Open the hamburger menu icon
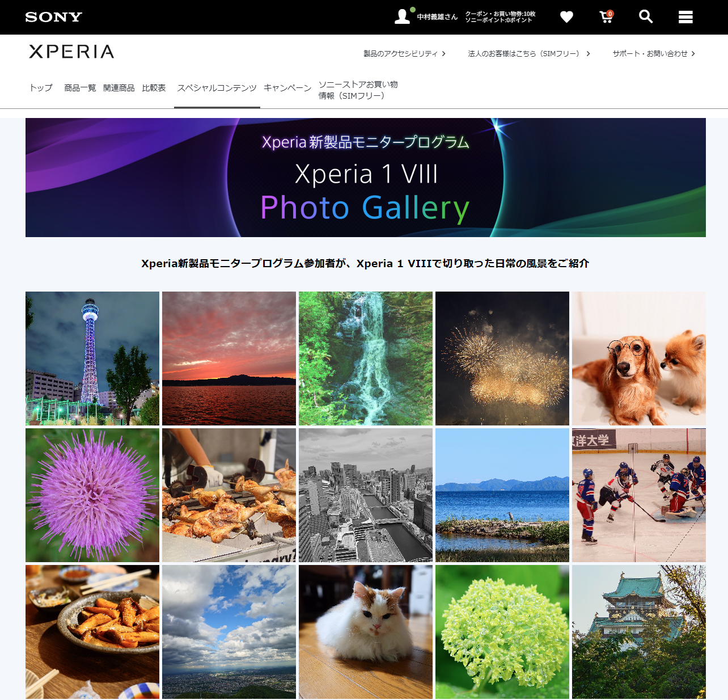This screenshot has height=700, width=728. coord(685,17)
